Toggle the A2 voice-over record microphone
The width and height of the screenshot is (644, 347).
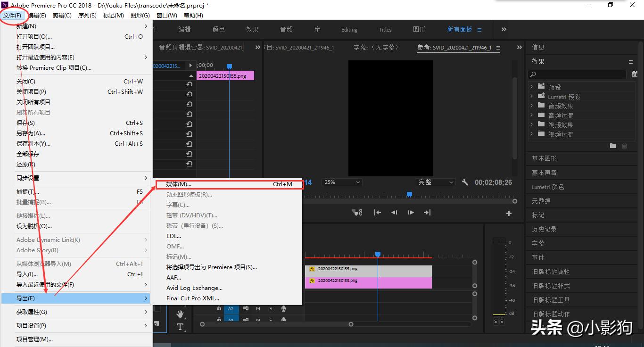point(284,308)
